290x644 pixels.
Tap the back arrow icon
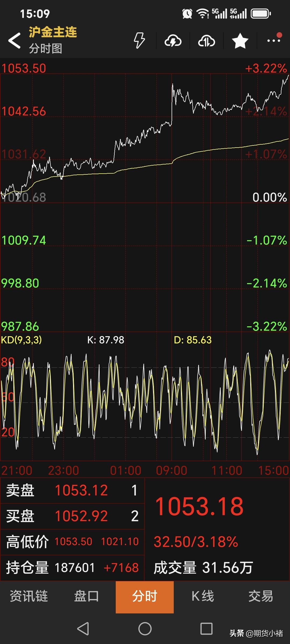(x=15, y=41)
